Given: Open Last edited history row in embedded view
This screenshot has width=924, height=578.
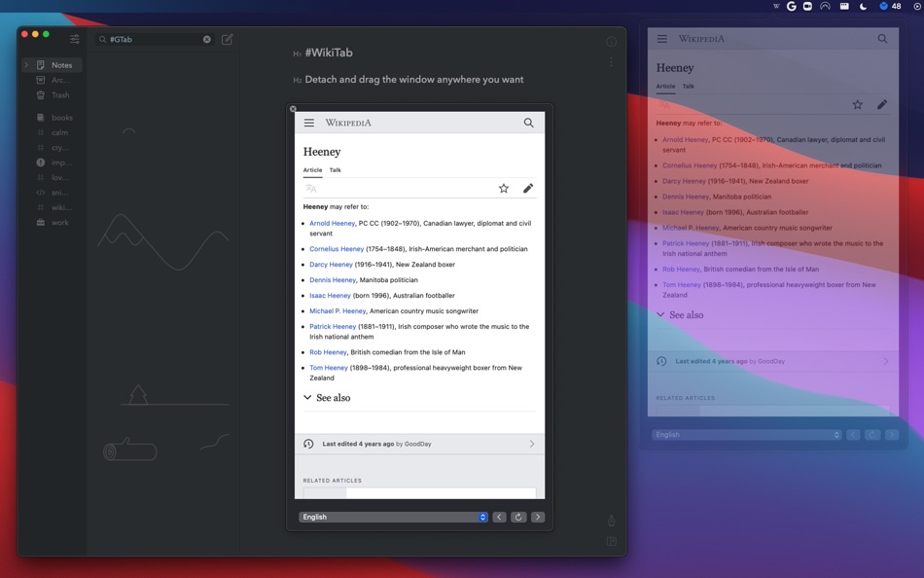Looking at the screenshot, I should pyautogui.click(x=419, y=444).
